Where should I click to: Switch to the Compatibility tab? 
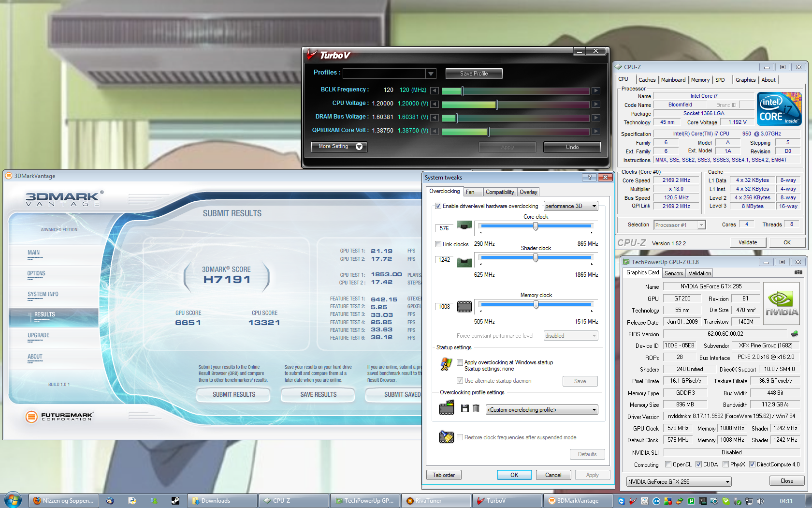[x=500, y=192]
